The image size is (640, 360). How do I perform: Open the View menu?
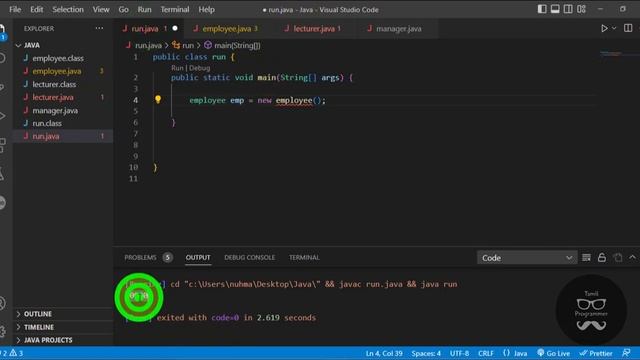(x=101, y=9)
